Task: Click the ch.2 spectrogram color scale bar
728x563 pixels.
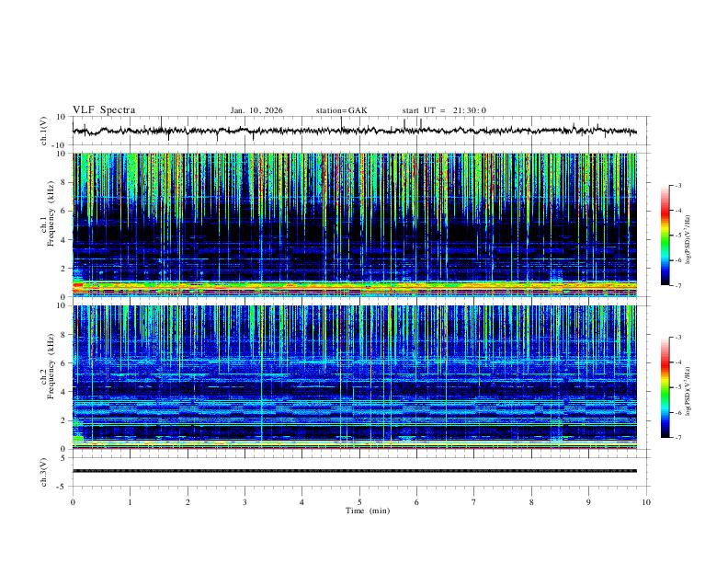Action: pos(665,387)
